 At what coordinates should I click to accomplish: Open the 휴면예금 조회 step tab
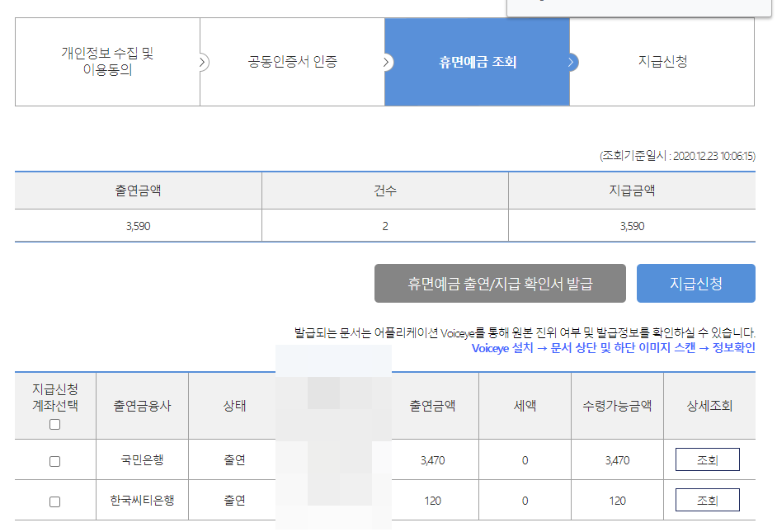tap(478, 62)
